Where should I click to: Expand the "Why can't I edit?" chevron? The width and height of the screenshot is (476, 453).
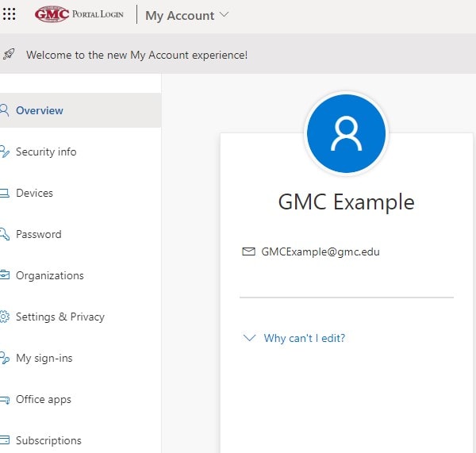click(249, 338)
